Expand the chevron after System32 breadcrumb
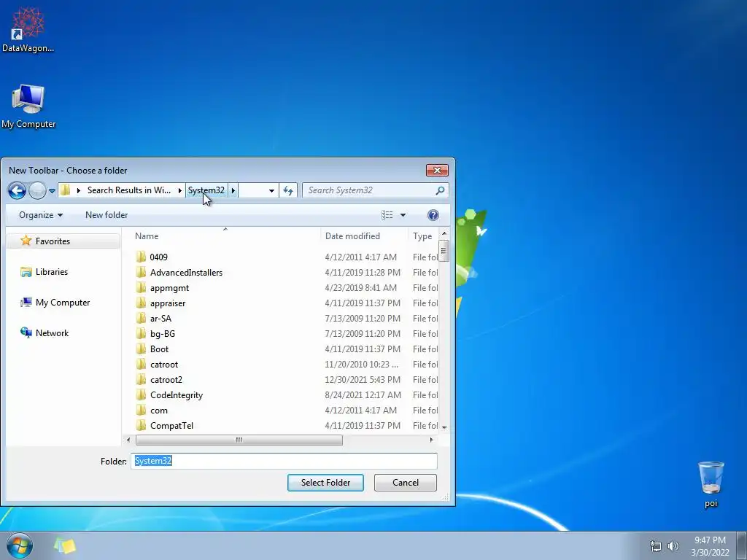Image resolution: width=747 pixels, height=560 pixels. click(x=233, y=190)
